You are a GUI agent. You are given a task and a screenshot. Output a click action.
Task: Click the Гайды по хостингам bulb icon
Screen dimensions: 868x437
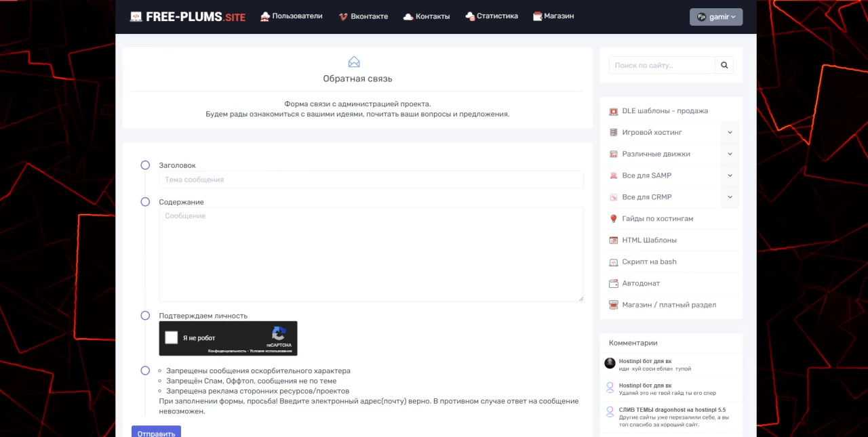pos(614,219)
